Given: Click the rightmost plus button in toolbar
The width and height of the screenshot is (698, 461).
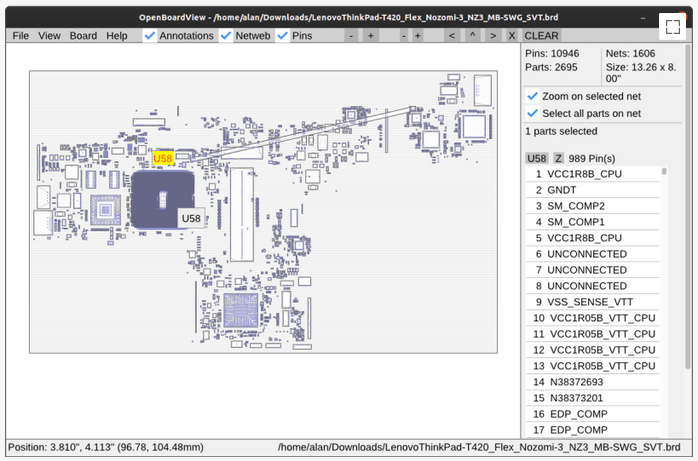Looking at the screenshot, I should pos(417,36).
